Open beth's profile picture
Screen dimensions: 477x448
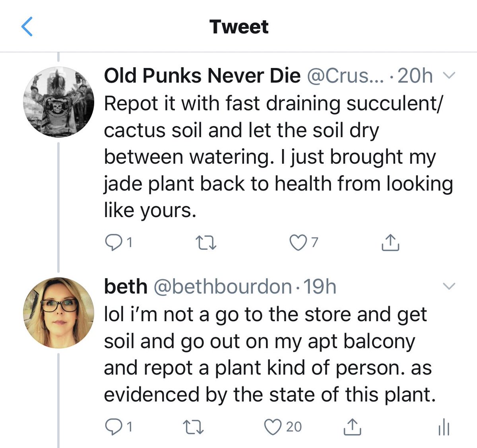coord(59,312)
